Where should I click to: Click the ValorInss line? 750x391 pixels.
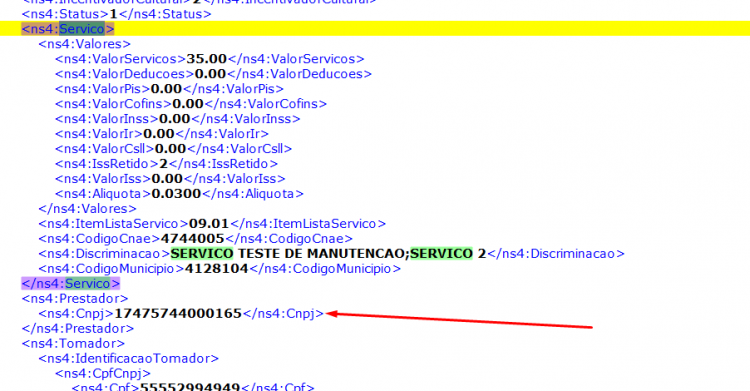click(x=177, y=119)
